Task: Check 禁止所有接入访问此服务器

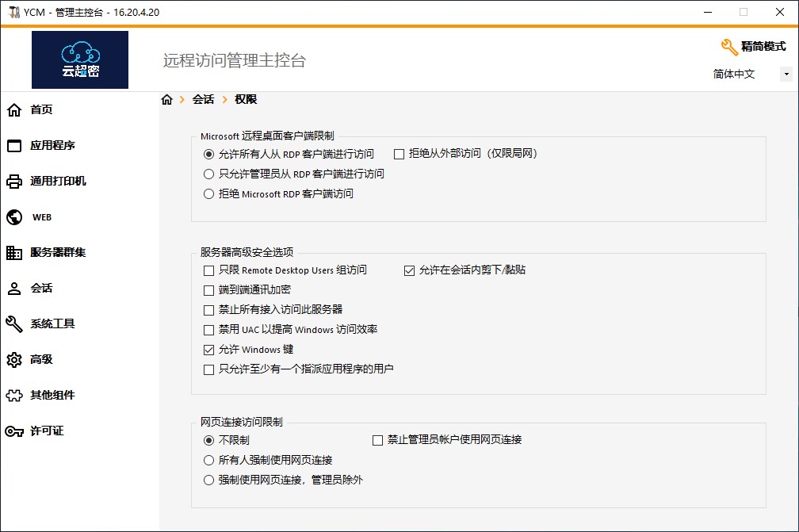Action: [208, 310]
